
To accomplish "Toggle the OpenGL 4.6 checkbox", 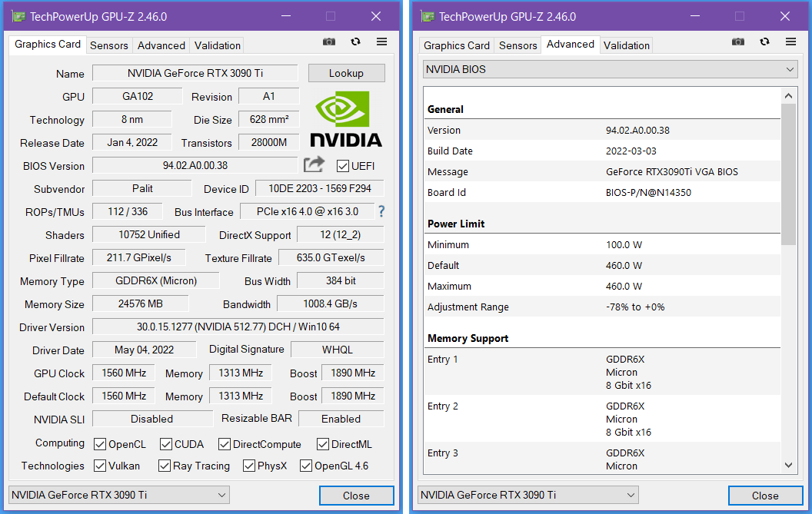I will tap(306, 466).
